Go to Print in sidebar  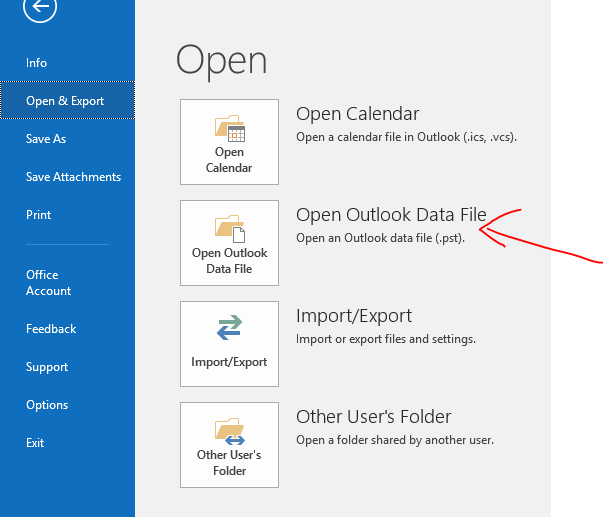[x=38, y=215]
